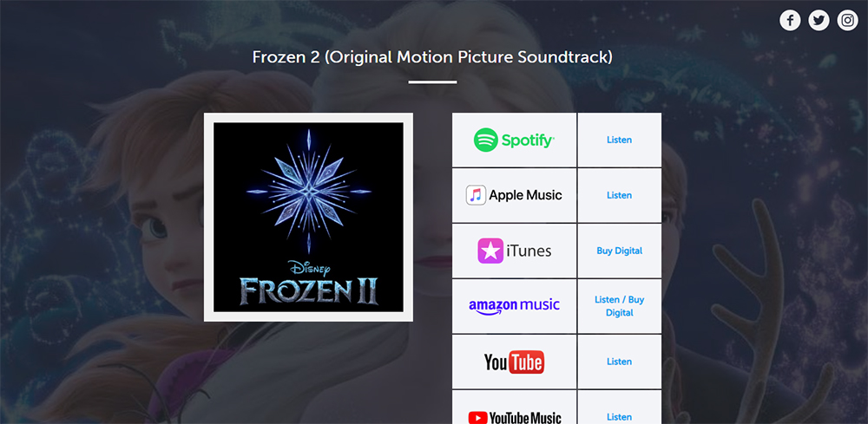Click the Apple Music note icon
This screenshot has height=424, width=868.
click(x=476, y=195)
